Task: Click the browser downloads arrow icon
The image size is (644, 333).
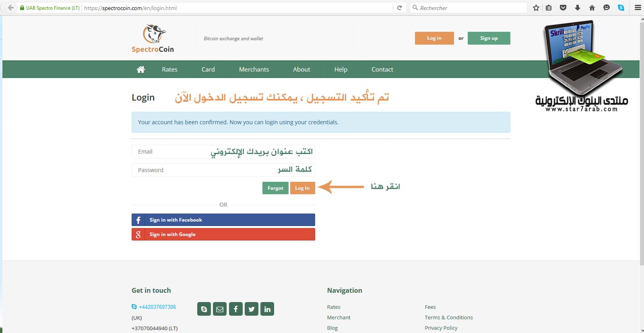Action: [578, 8]
